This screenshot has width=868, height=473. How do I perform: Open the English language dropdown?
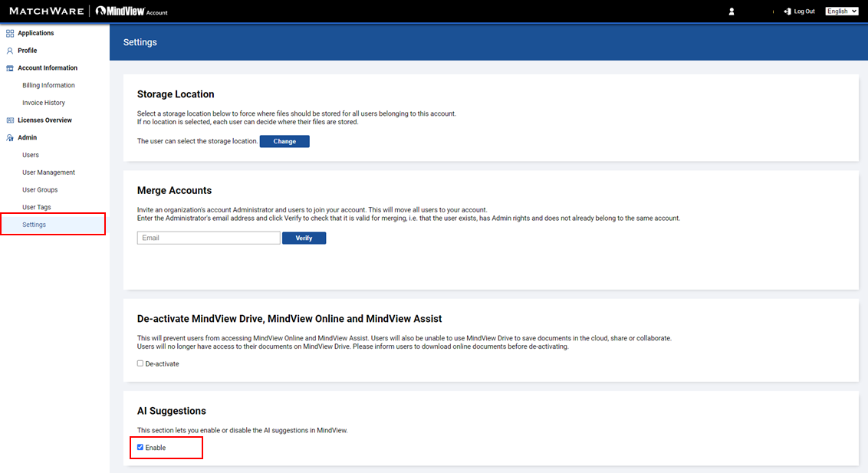pos(842,11)
